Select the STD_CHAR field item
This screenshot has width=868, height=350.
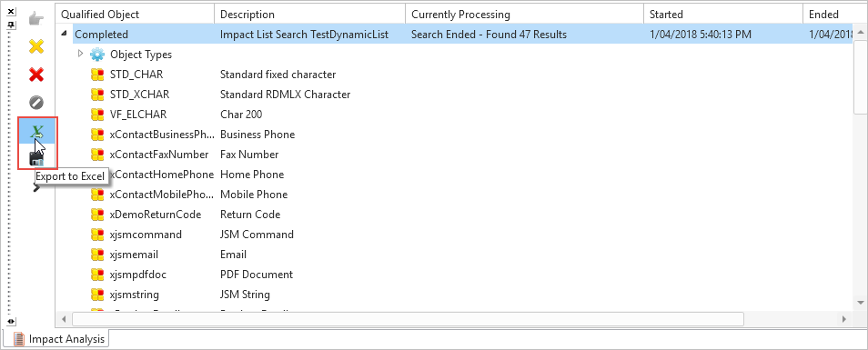pos(136,75)
